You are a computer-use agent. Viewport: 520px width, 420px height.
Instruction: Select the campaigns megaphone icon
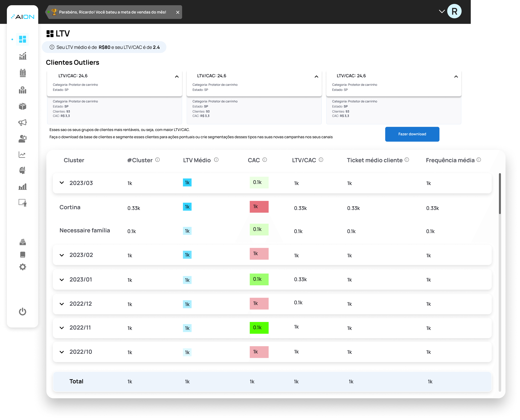coord(22,122)
